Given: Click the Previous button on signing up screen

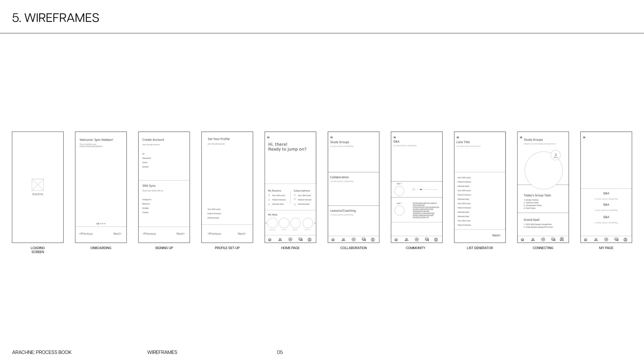Looking at the screenshot, I should point(149,233).
